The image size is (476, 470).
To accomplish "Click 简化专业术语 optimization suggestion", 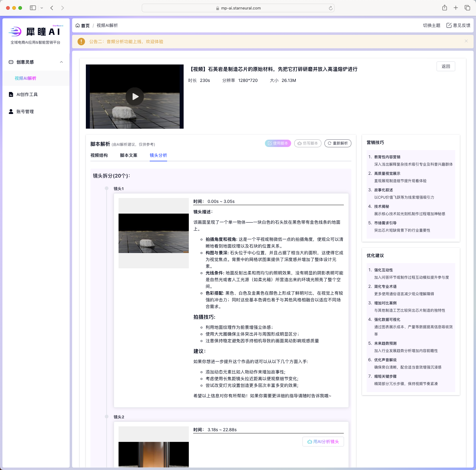I will (x=385, y=286).
